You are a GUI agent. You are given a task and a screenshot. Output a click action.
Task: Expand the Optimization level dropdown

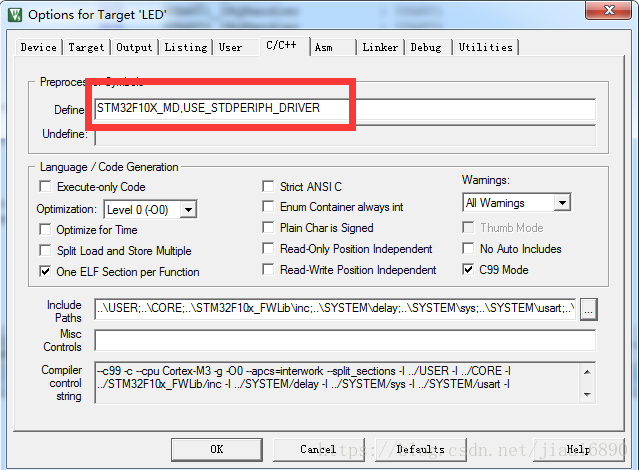click(x=188, y=210)
